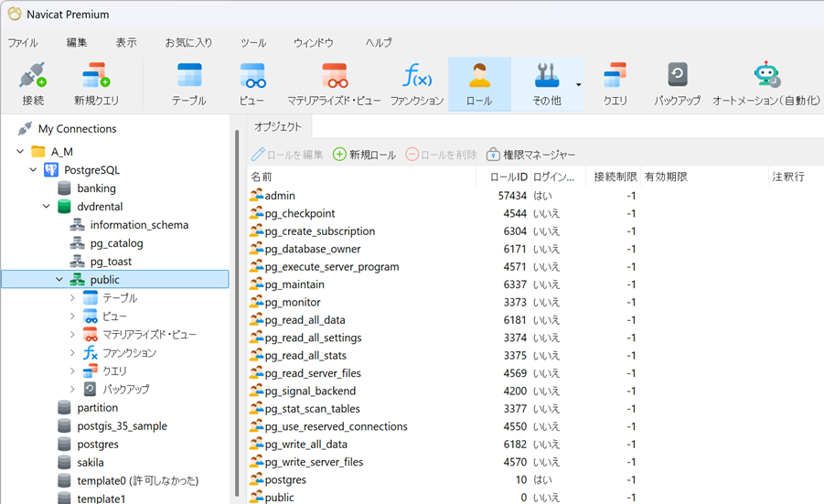Open the クエリ toolbar icon
824x504 pixels.
coord(615,76)
